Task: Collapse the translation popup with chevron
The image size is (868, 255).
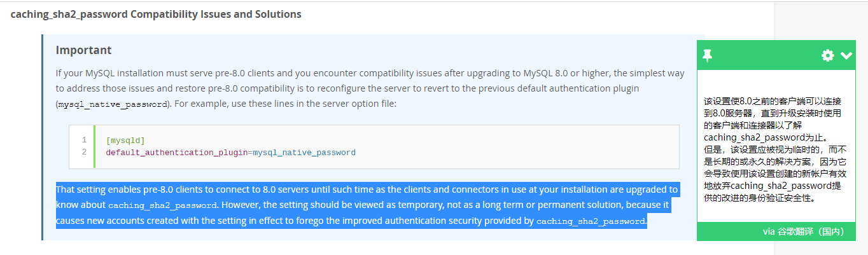Action: click(846, 56)
